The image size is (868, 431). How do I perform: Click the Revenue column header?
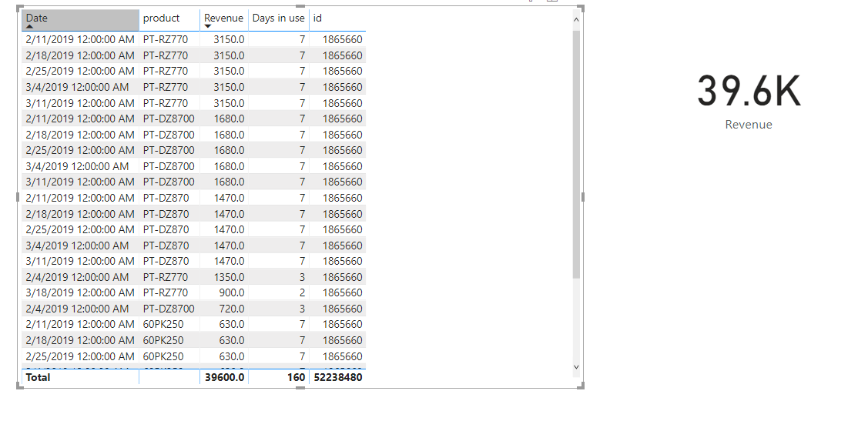(x=224, y=20)
